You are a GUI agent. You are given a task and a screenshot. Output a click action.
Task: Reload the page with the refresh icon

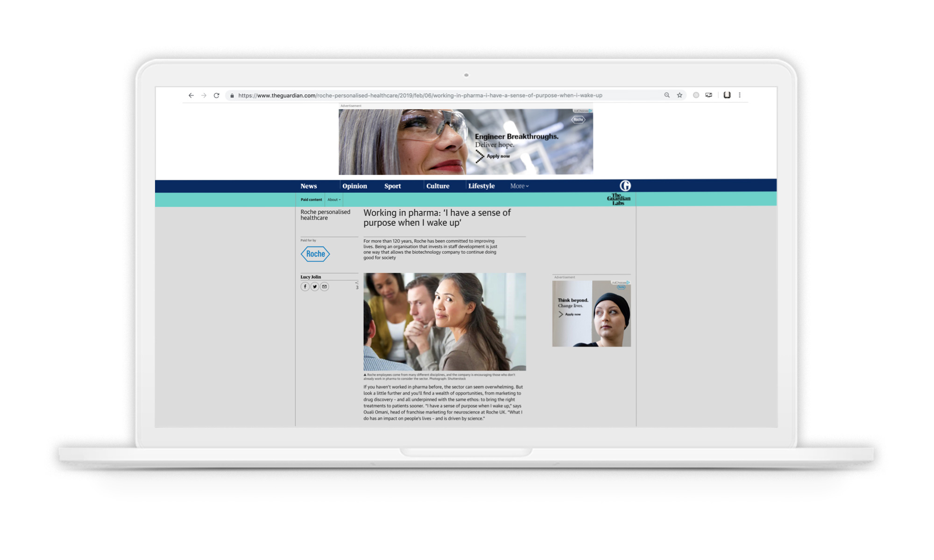tap(216, 95)
